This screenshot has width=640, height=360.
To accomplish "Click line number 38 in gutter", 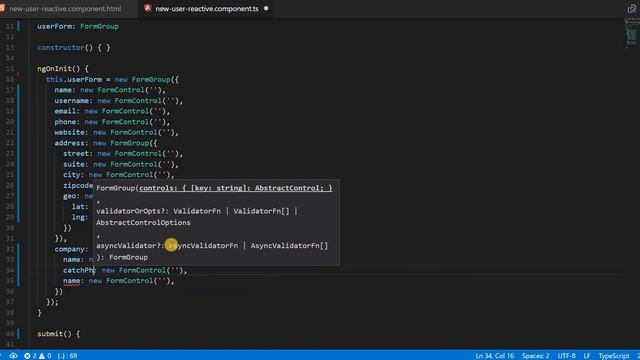I will pyautogui.click(x=10, y=313).
